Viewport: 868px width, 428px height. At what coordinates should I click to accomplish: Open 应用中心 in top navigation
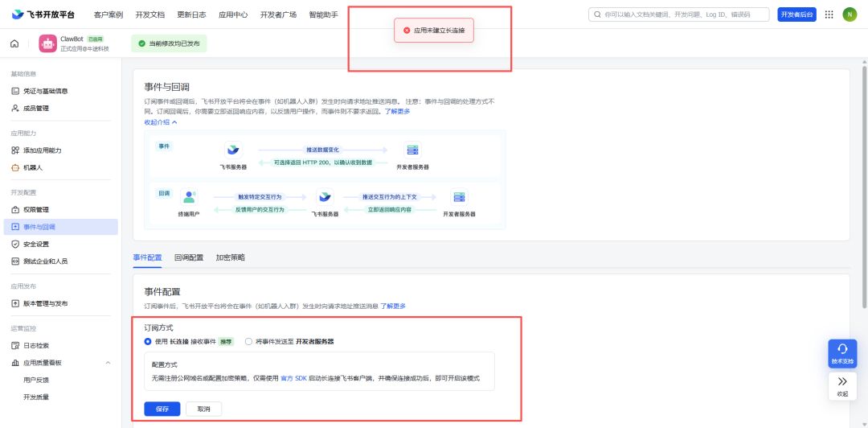coord(233,14)
